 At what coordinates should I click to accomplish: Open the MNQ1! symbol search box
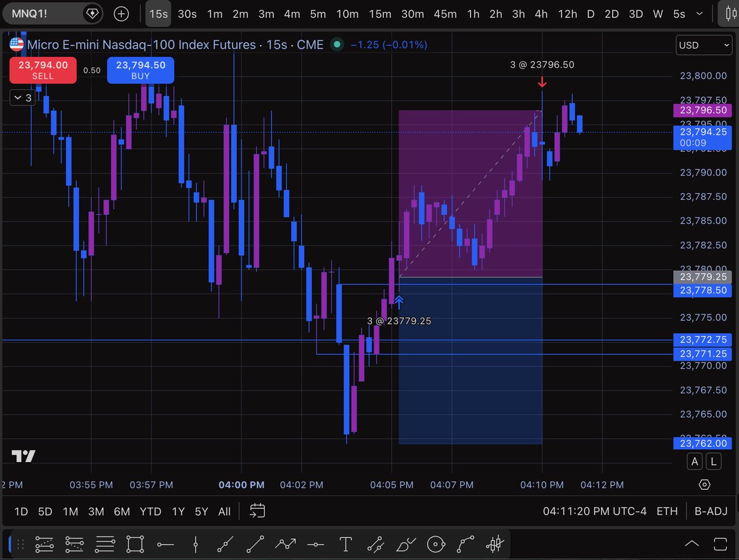pyautogui.click(x=53, y=14)
